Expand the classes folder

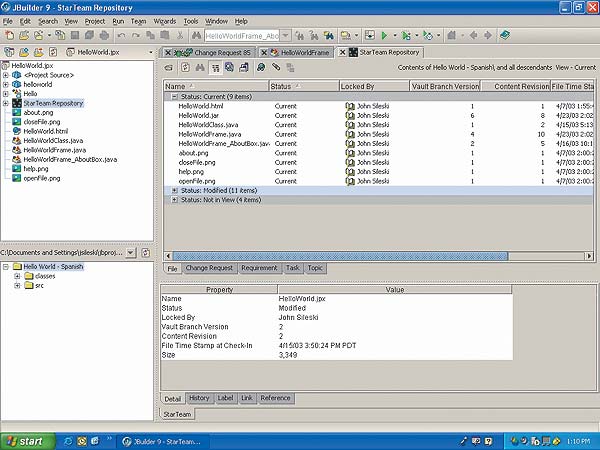coord(17,276)
